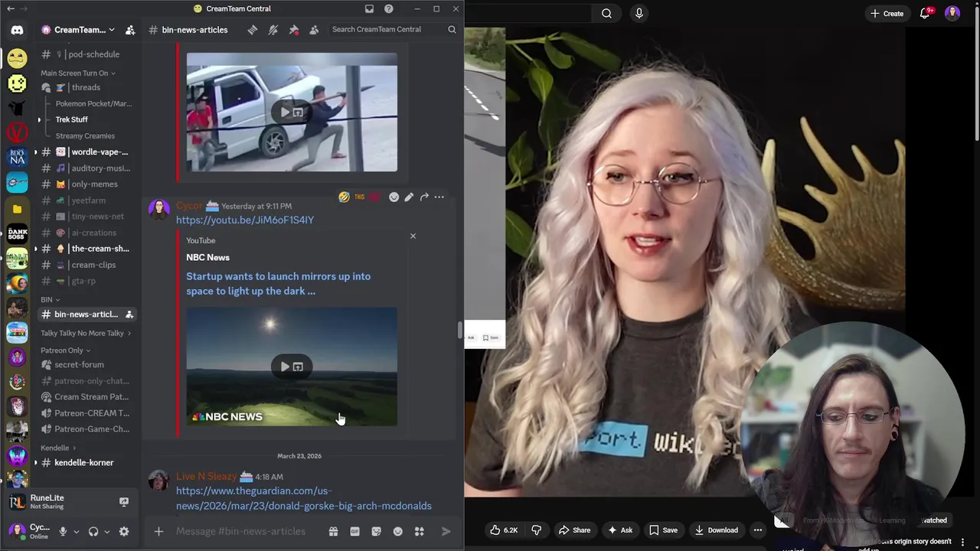Open Discord user settings gear
Screen dimensions: 980x551
pos(124,532)
